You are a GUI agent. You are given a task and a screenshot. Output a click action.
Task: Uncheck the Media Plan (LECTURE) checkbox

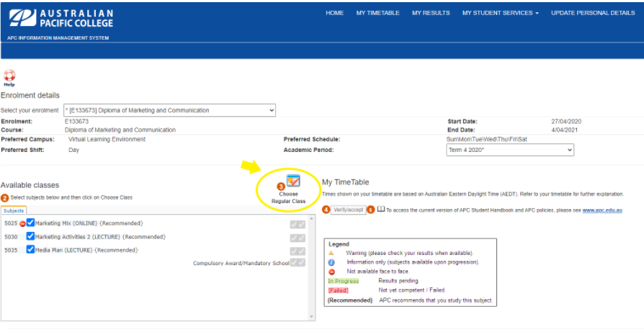(30, 249)
